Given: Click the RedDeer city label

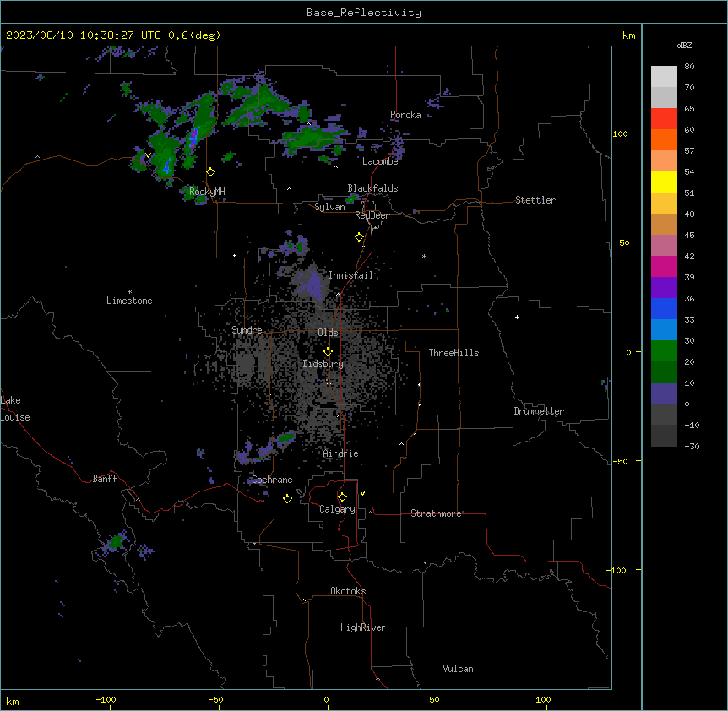Looking at the screenshot, I should point(372,215).
